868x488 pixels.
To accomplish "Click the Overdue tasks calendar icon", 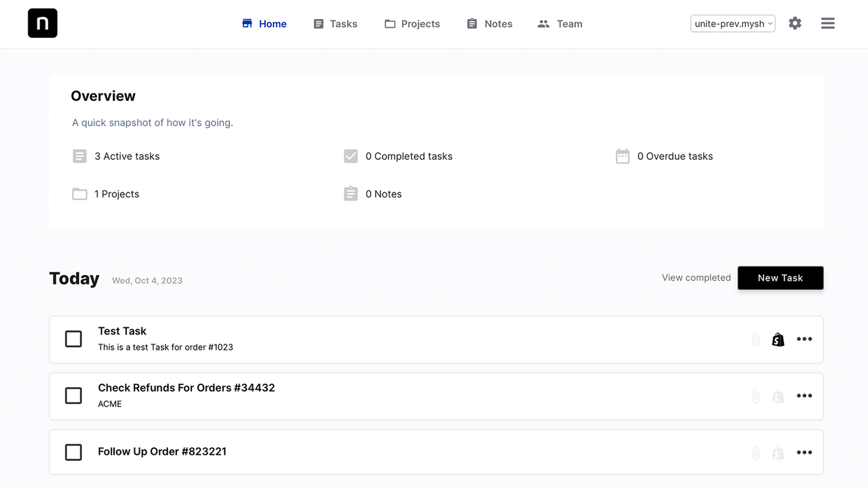I will pyautogui.click(x=623, y=157).
